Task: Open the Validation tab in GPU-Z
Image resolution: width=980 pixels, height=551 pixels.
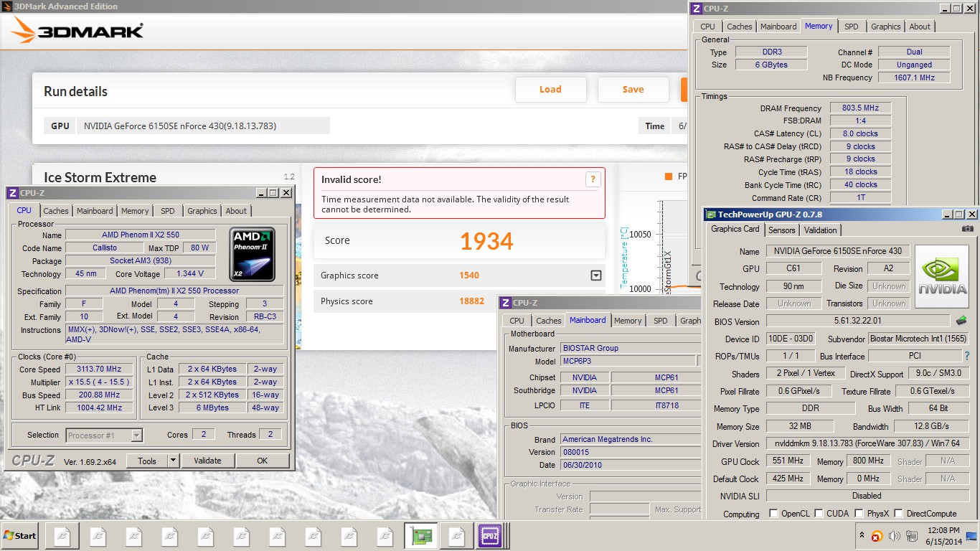Action: click(821, 230)
